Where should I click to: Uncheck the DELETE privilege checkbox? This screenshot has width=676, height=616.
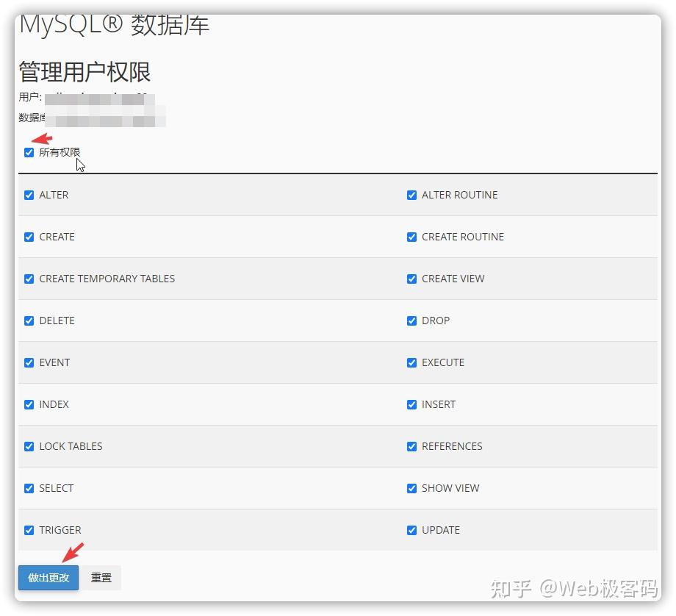click(29, 321)
